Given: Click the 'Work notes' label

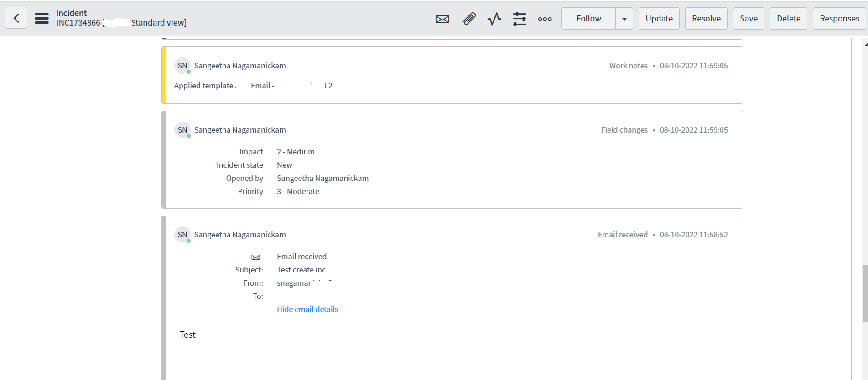Looking at the screenshot, I should click(x=628, y=66).
